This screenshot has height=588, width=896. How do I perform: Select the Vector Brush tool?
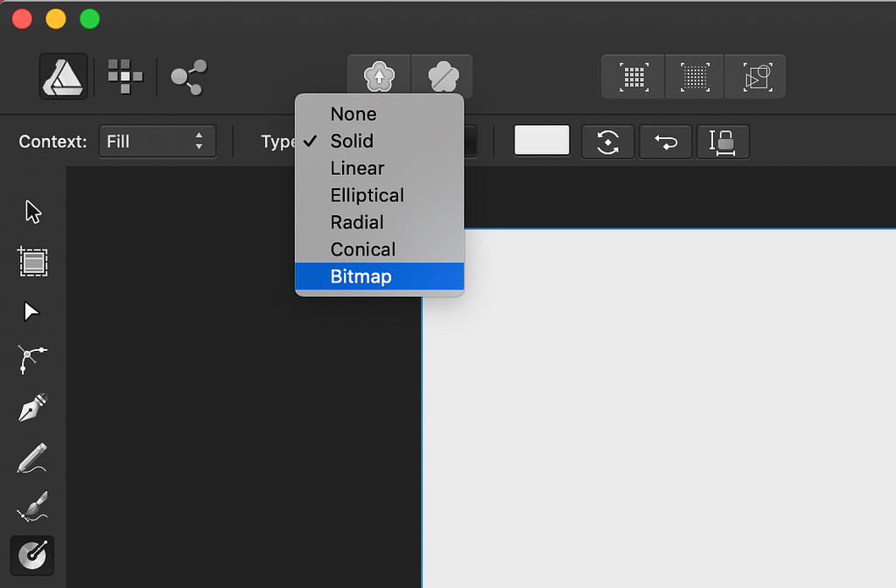[32, 507]
